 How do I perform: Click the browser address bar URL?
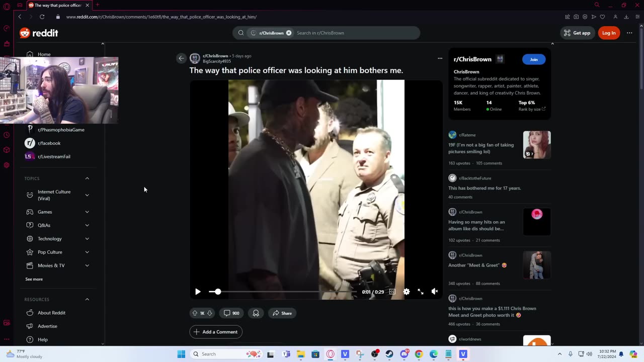click(x=162, y=17)
